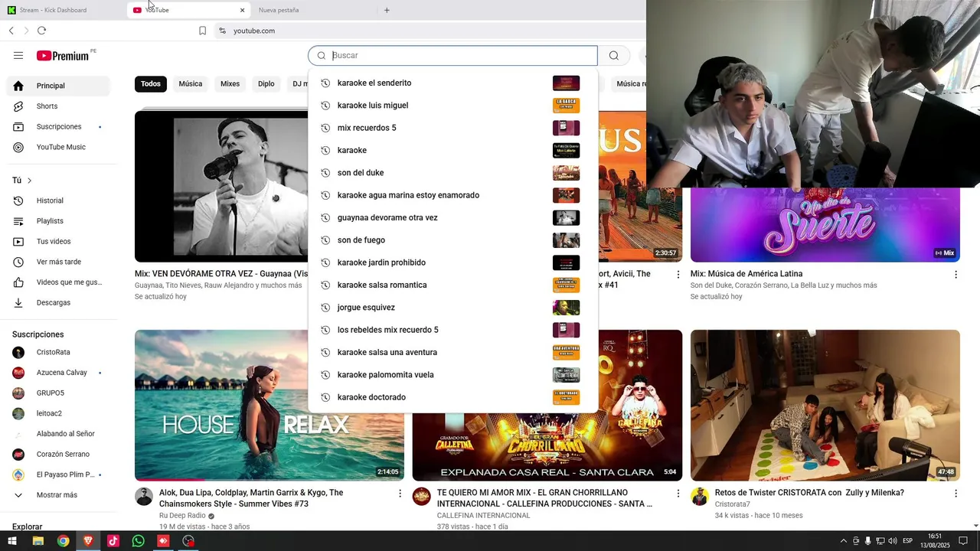The image size is (980, 551).
Task: Open Azucena Calvay subscription channel
Action: (58, 373)
